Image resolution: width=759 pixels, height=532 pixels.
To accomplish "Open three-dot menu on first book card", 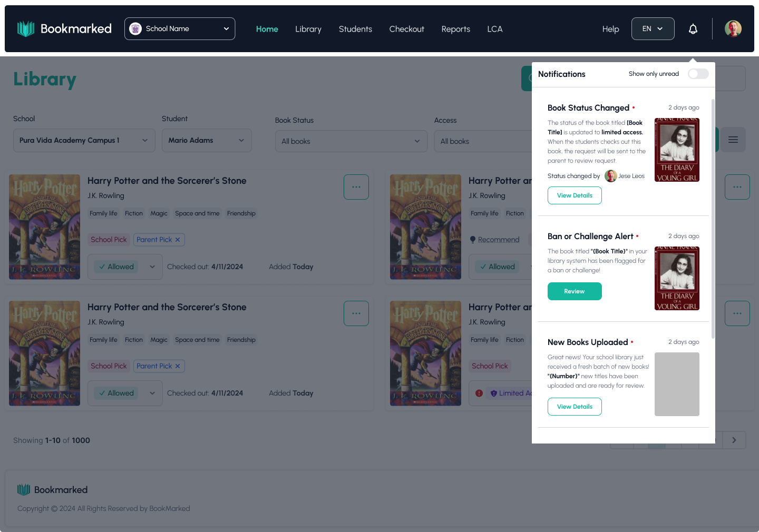I will pyautogui.click(x=356, y=187).
